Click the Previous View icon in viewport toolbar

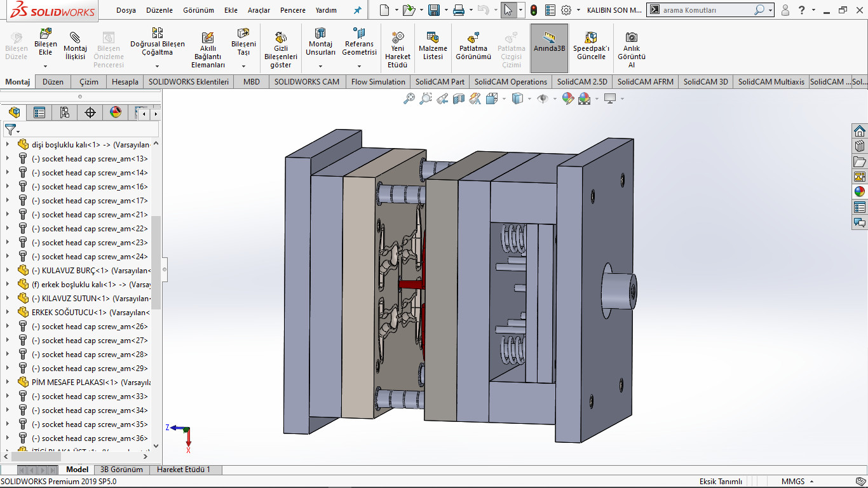click(442, 98)
